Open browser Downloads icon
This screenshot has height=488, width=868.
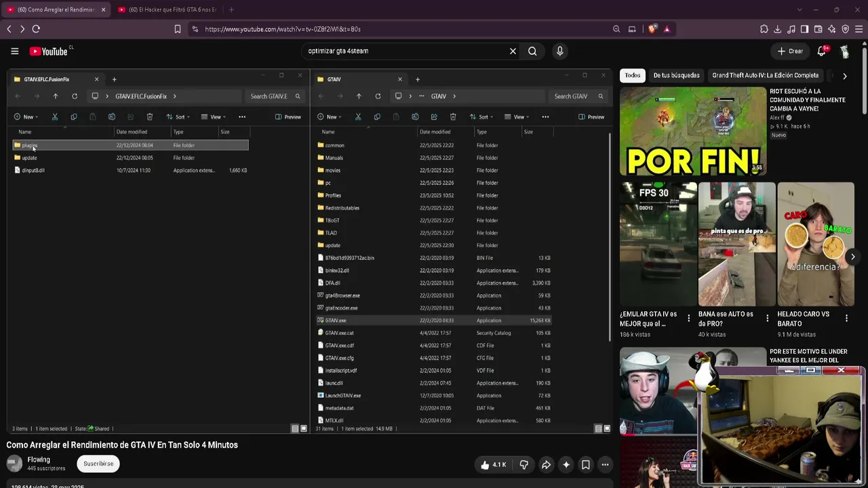click(778, 29)
